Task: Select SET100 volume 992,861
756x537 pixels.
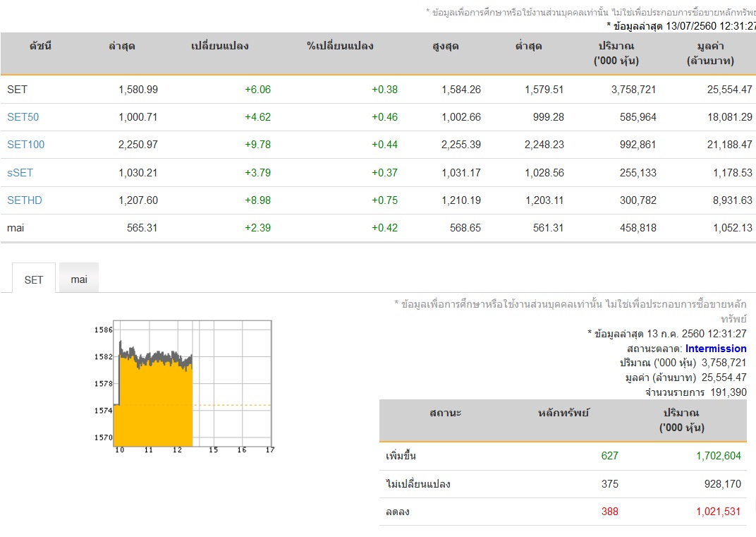Action: click(x=638, y=144)
